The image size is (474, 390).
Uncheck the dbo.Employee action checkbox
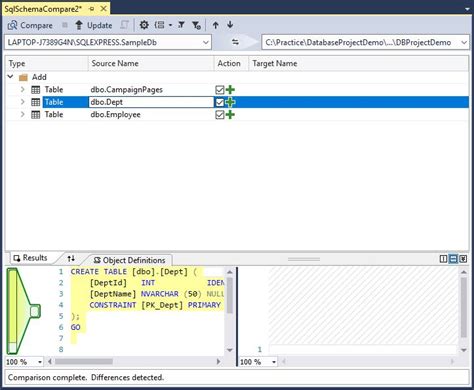[220, 115]
